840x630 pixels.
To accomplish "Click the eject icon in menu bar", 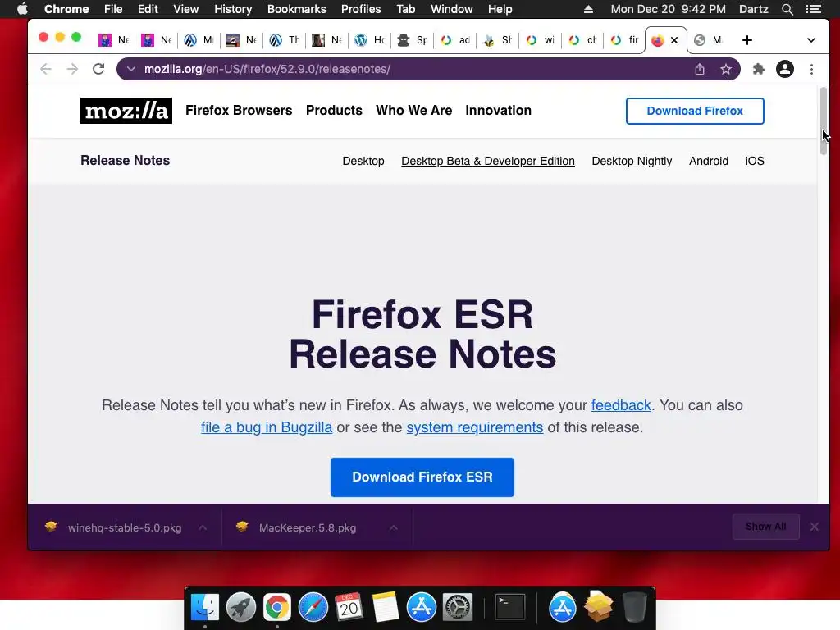I will (588, 9).
